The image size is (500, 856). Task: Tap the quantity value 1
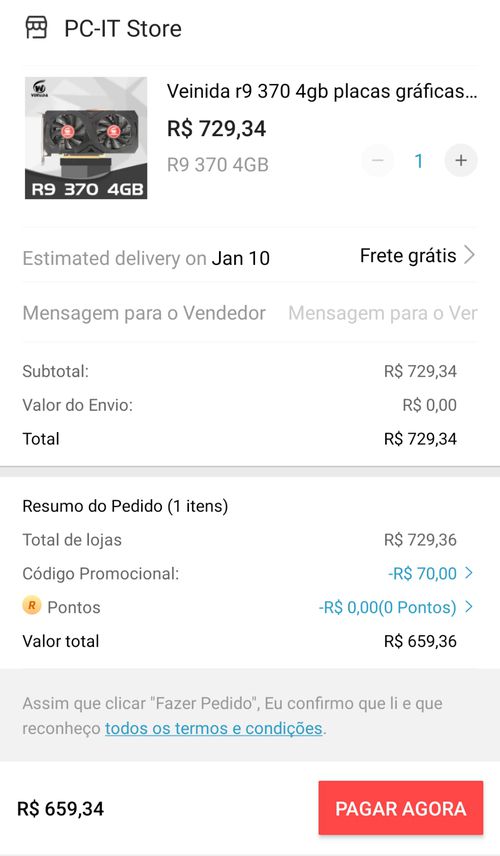(419, 161)
